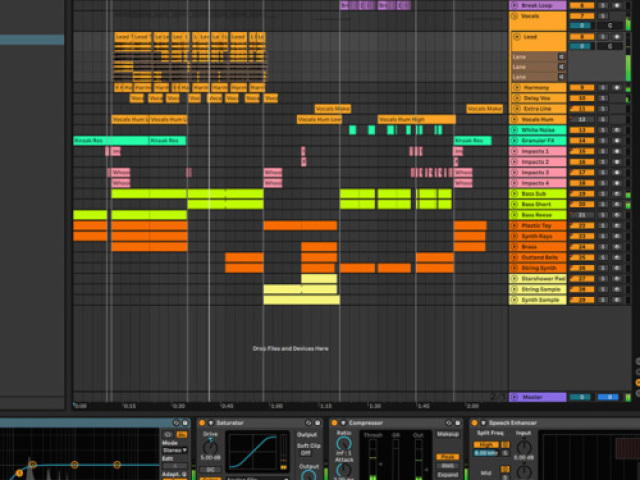Click the speaker icon on the second Lane

point(561,67)
